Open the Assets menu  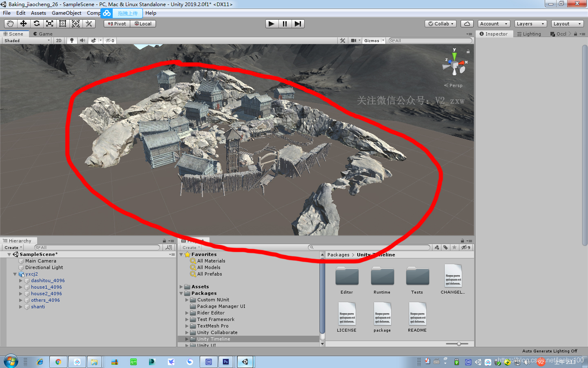(x=38, y=13)
